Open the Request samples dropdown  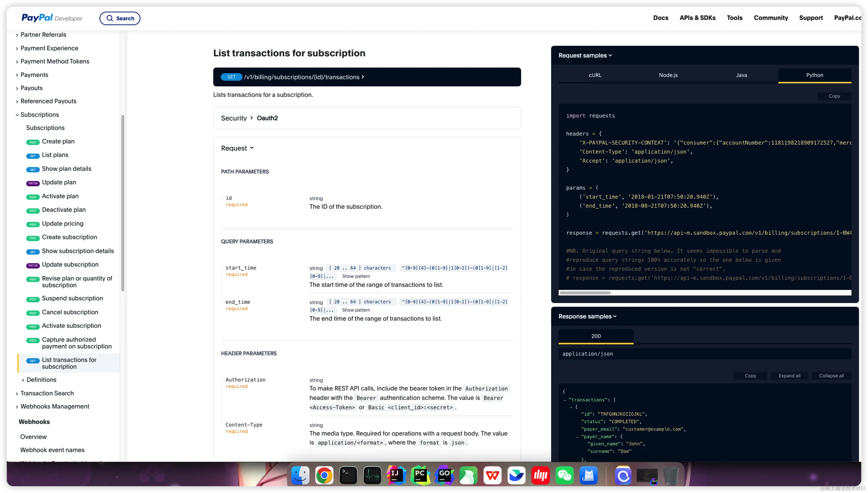[x=585, y=55]
